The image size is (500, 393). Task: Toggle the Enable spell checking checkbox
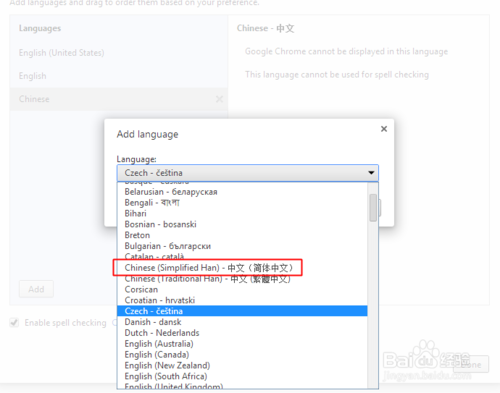14,323
